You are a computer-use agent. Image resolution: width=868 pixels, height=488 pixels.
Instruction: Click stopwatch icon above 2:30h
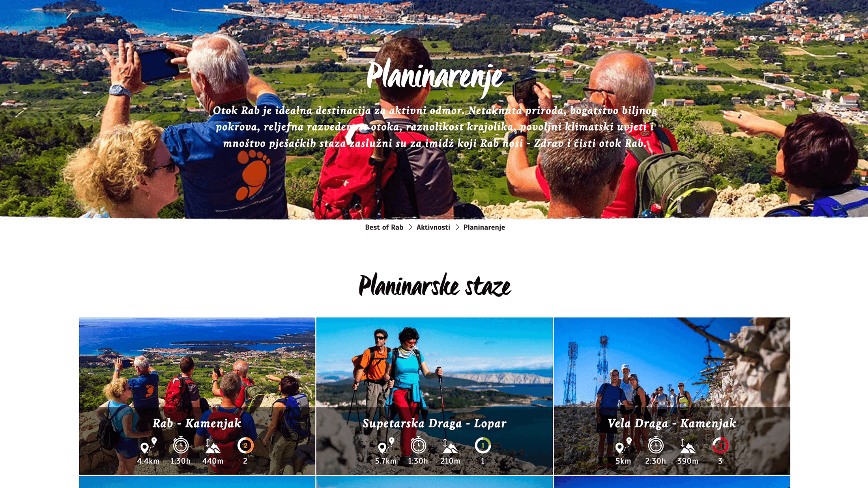coord(656,445)
